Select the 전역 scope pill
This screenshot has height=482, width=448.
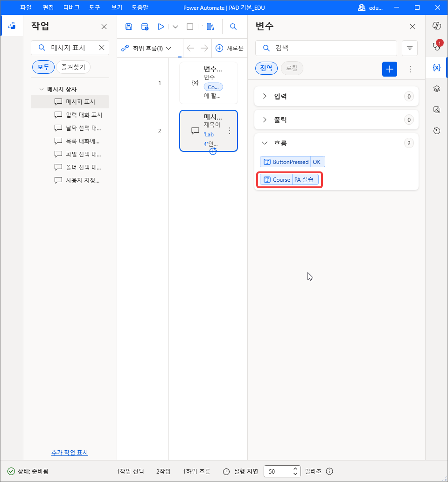[266, 68]
